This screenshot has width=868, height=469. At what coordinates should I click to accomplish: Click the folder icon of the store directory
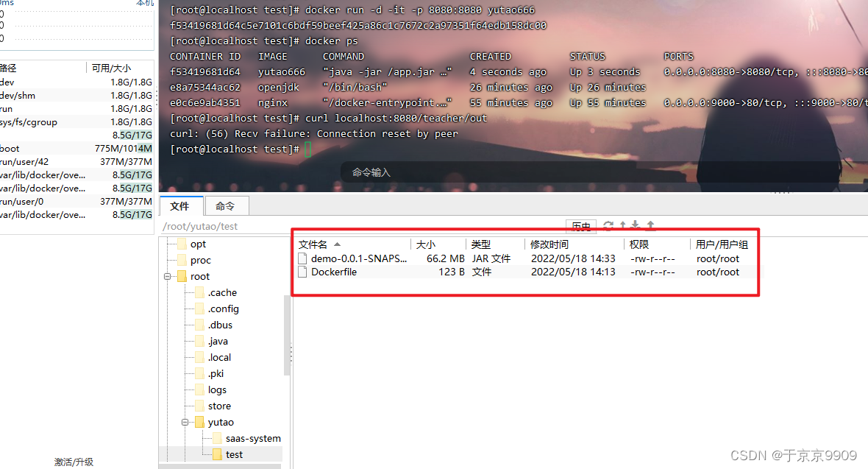click(200, 406)
